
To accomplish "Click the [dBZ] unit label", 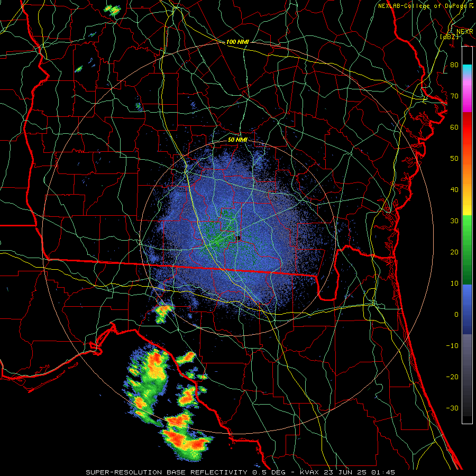I will click(449, 36).
